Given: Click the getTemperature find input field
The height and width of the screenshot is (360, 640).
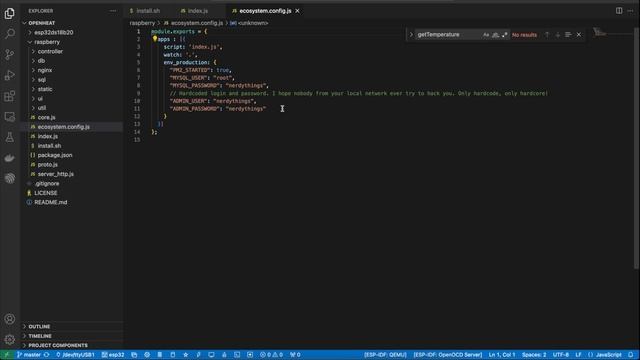Looking at the screenshot, I should pos(448,35).
